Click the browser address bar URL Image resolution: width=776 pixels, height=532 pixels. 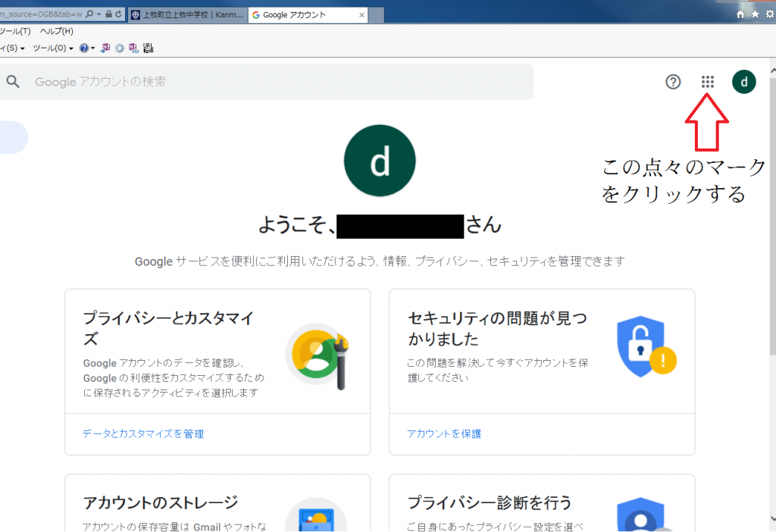pyautogui.click(x=41, y=14)
